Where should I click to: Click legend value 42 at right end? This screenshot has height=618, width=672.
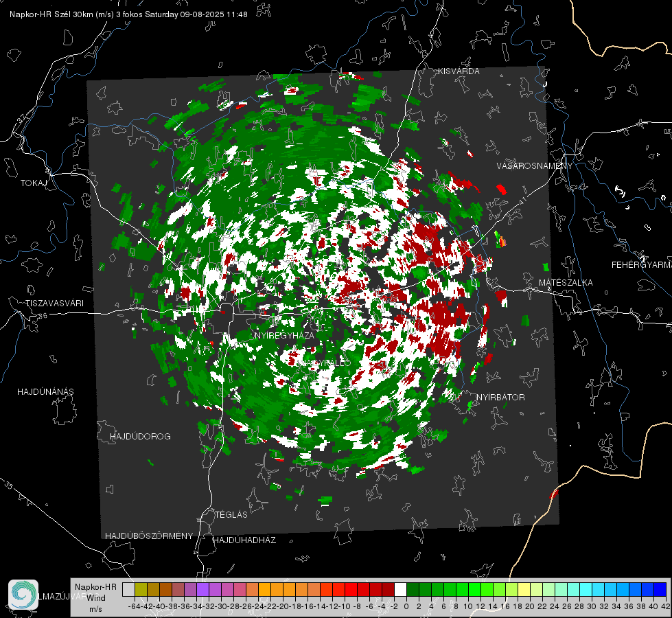coord(665,606)
